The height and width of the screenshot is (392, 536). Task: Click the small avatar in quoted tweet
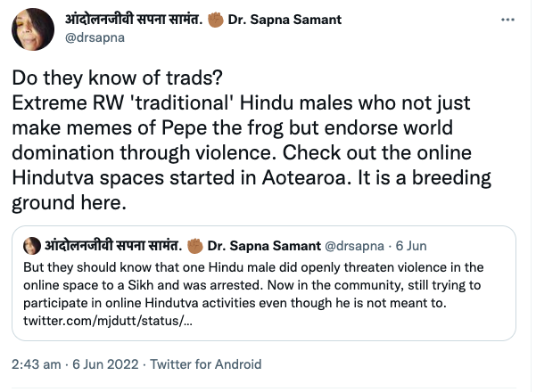click(x=29, y=245)
